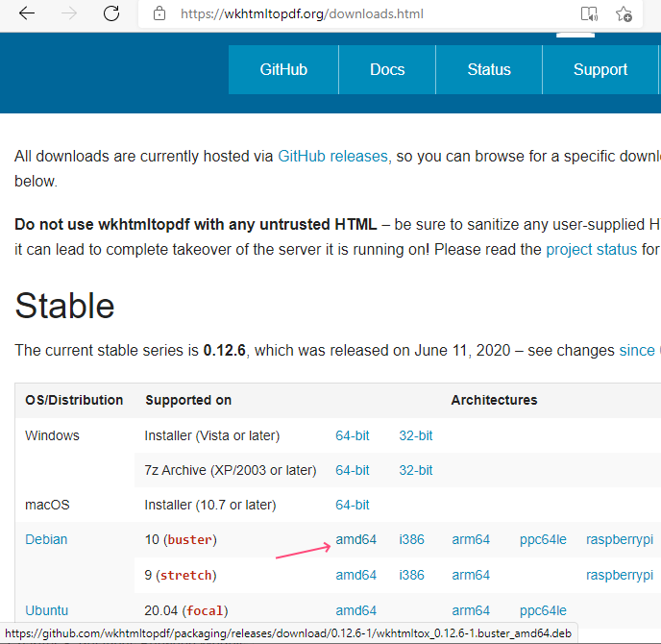Viewport: 661px width, 644px height.
Task: Click the 'Supported on' column header
Action: tap(188, 400)
